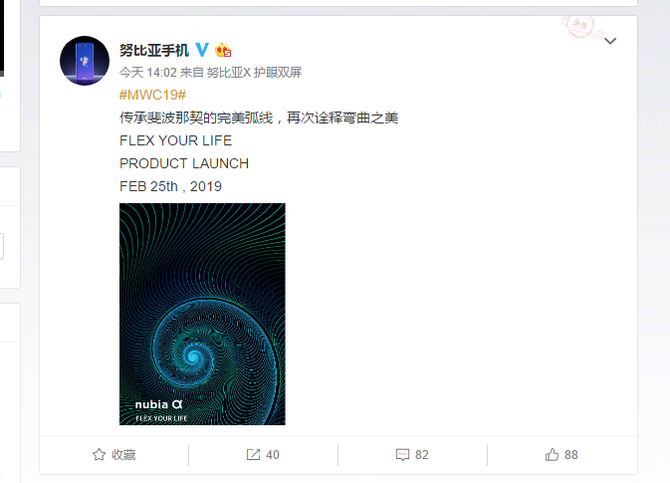This screenshot has width=670, height=483.
Task: Click the 传承斐波那契的完美弧线 caption line
Action: (x=196, y=118)
